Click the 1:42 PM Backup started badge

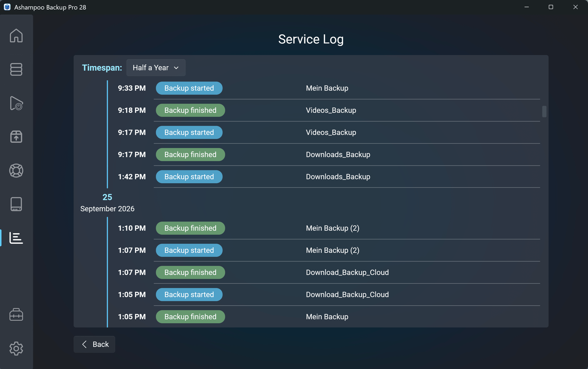pos(189,177)
